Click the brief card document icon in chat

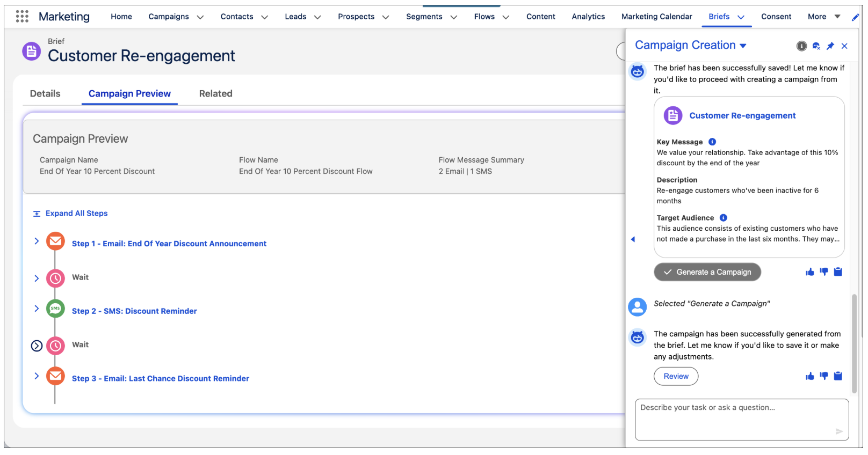(x=673, y=115)
